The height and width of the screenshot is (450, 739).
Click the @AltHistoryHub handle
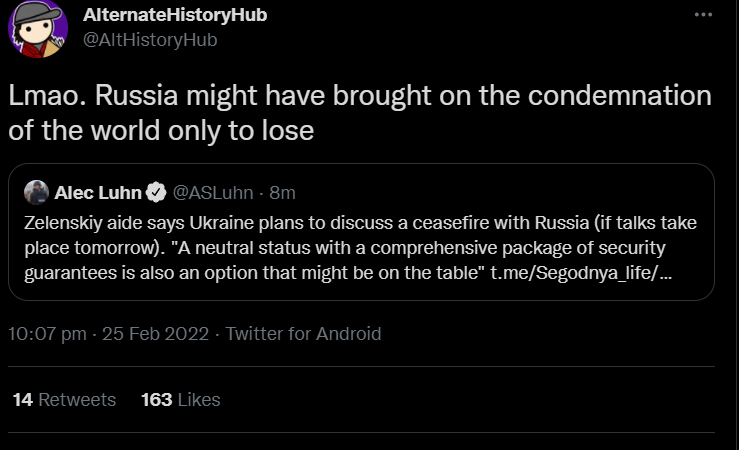coord(150,39)
